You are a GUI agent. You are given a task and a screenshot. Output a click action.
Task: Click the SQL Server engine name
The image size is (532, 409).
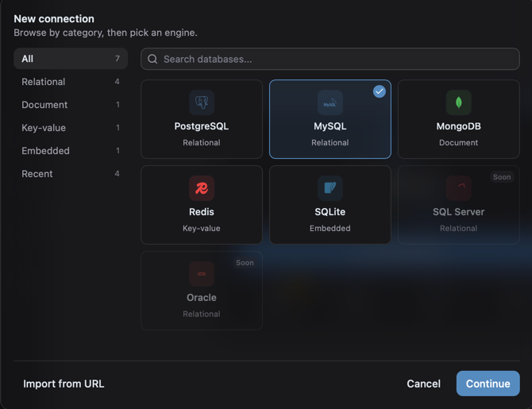click(x=459, y=212)
